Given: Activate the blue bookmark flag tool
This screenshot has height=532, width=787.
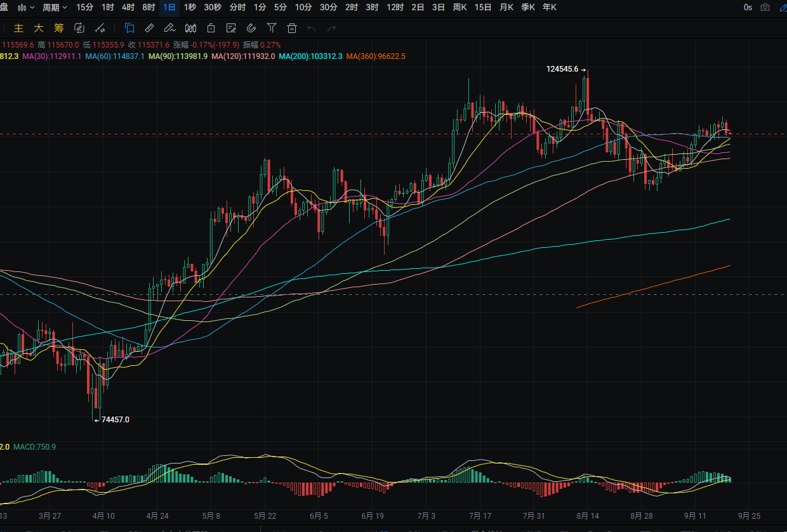Looking at the screenshot, I should [129, 28].
